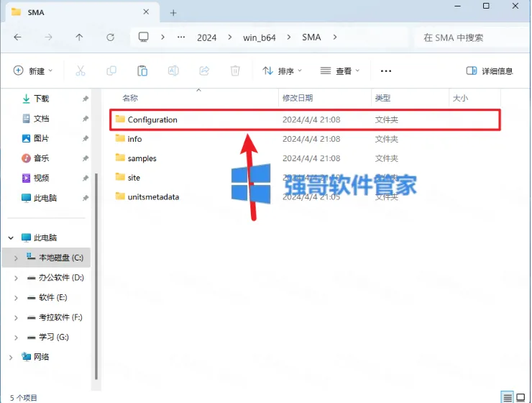Toggle the 详细信息 details pane

(490, 71)
